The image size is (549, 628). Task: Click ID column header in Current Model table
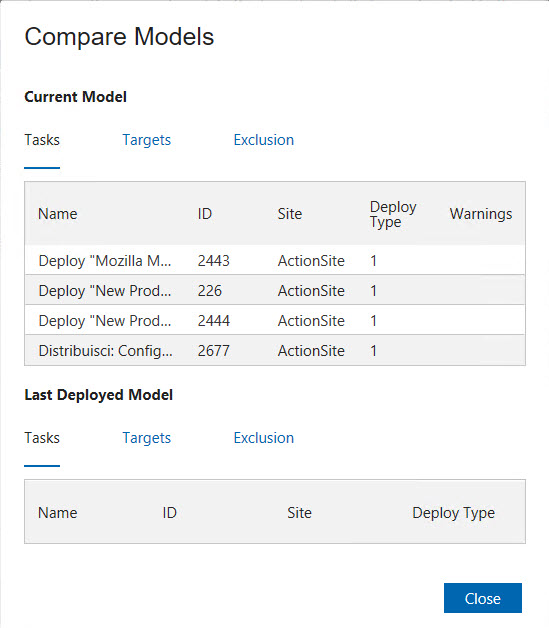205,214
